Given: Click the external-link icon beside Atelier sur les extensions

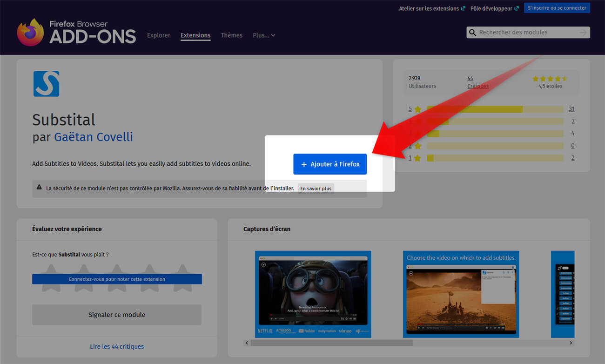Looking at the screenshot, I should (463, 9).
